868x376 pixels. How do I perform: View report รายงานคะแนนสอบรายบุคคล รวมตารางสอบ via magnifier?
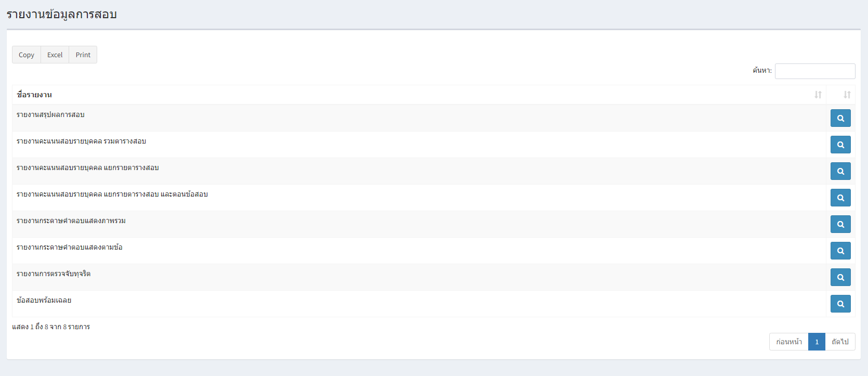(x=840, y=145)
